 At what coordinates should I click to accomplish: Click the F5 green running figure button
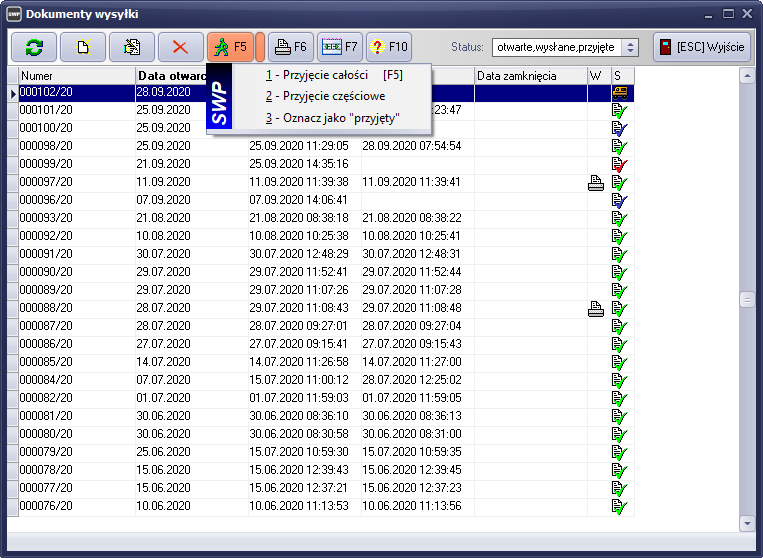(230, 47)
